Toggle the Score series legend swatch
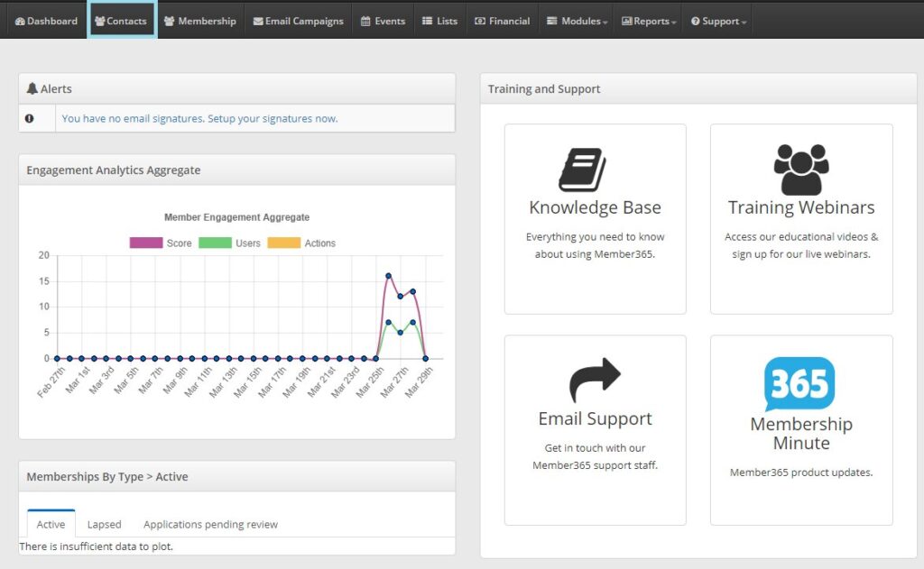This screenshot has height=569, width=924. click(x=146, y=243)
